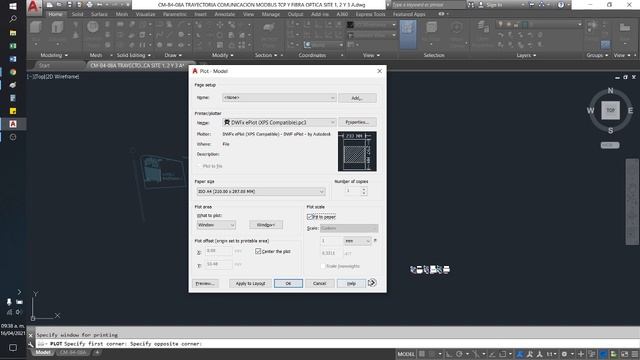
Task: Click the more options arrow in Plot dialog
Action: click(372, 283)
